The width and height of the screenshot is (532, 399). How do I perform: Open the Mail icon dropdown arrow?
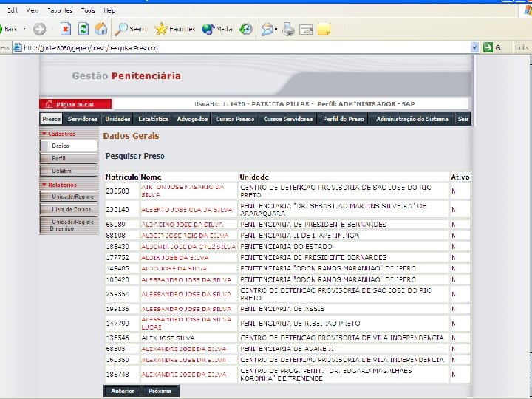tap(276, 30)
